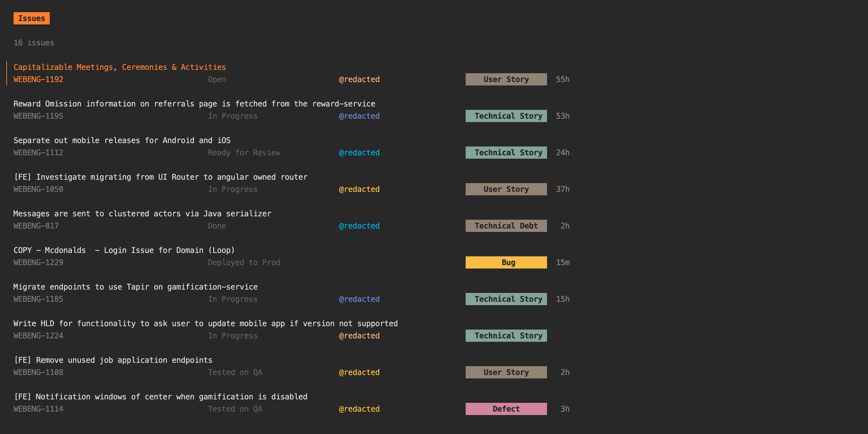Click WEBENG-1195 issue key
The width and height of the screenshot is (868, 434).
tap(38, 116)
